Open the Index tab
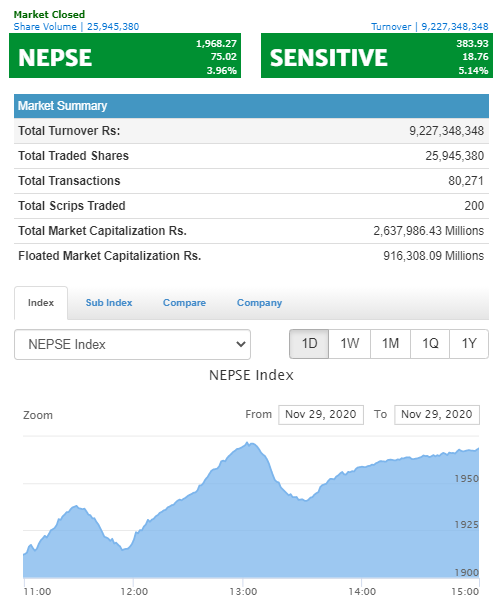 [x=41, y=303]
